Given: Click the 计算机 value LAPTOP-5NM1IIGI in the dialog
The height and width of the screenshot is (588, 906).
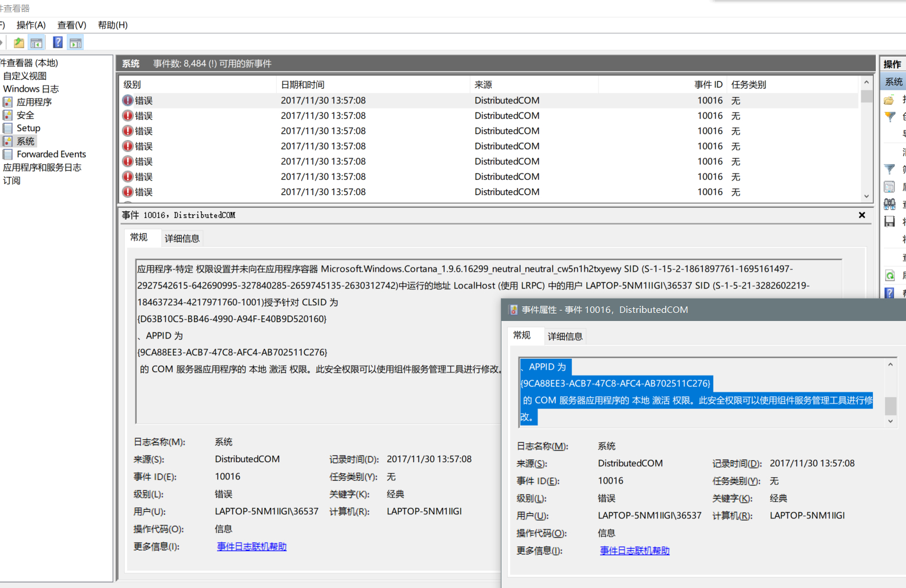Looking at the screenshot, I should (807, 515).
